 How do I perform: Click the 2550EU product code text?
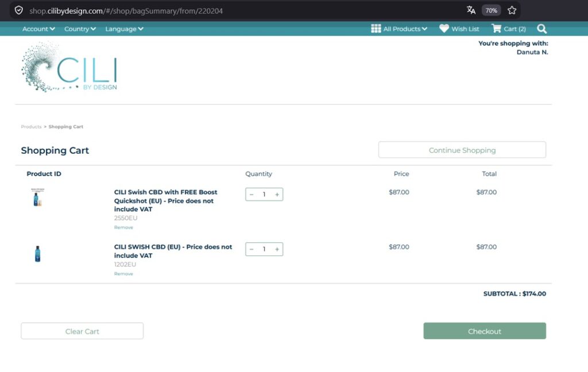[126, 218]
